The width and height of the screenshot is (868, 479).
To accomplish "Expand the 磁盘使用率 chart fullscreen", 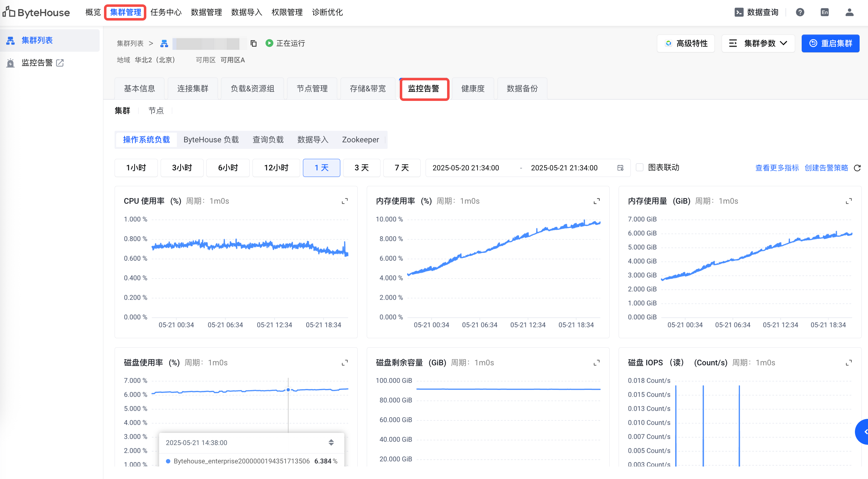I will (345, 363).
